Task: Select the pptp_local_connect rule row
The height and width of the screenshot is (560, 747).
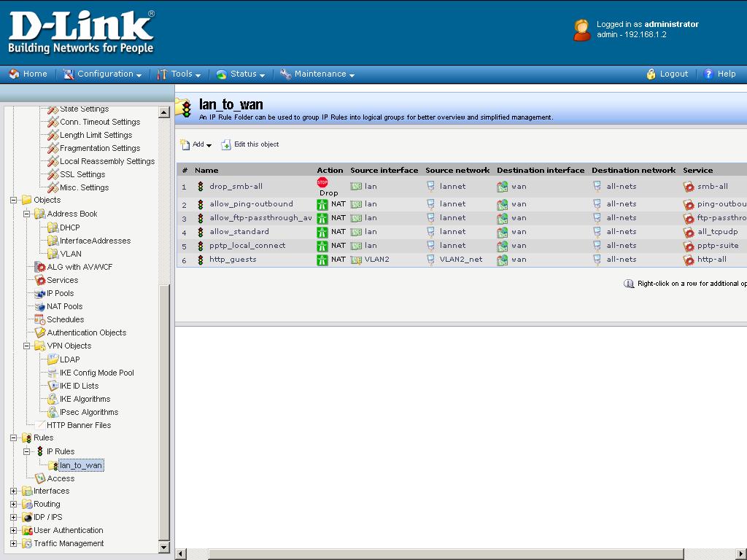Action: point(247,246)
